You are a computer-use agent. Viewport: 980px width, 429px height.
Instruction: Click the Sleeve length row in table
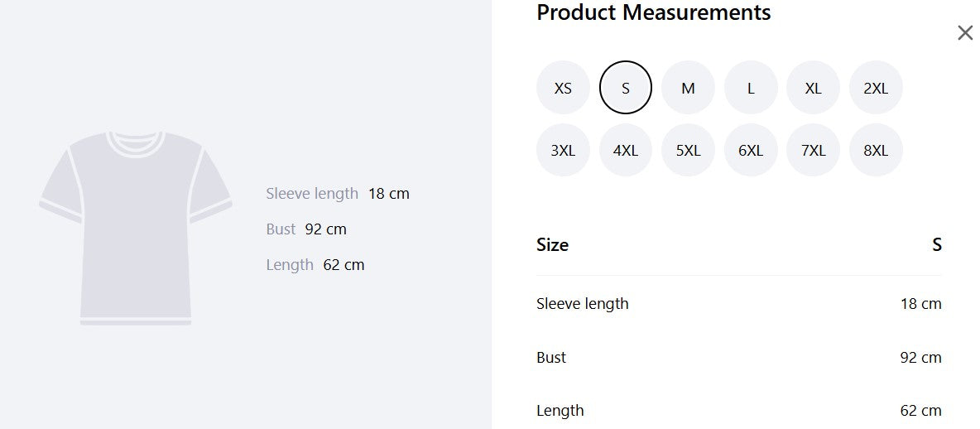[x=739, y=304]
